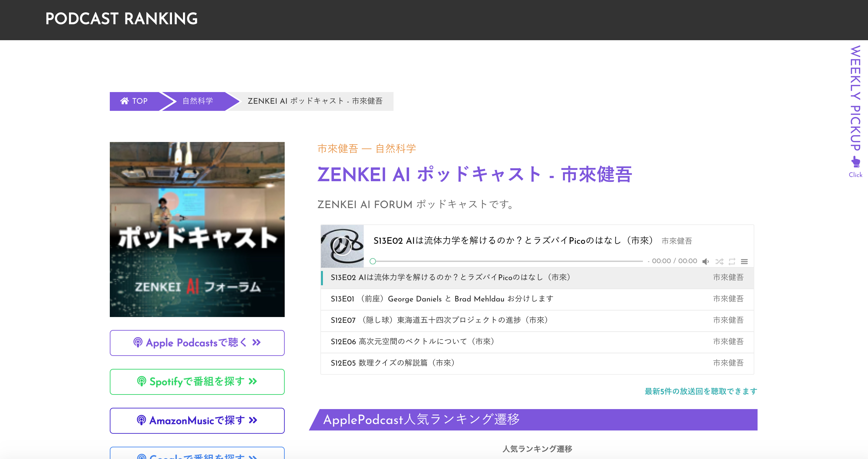Click the podcast icon on Spotify button
The width and height of the screenshot is (868, 459).
142,382
